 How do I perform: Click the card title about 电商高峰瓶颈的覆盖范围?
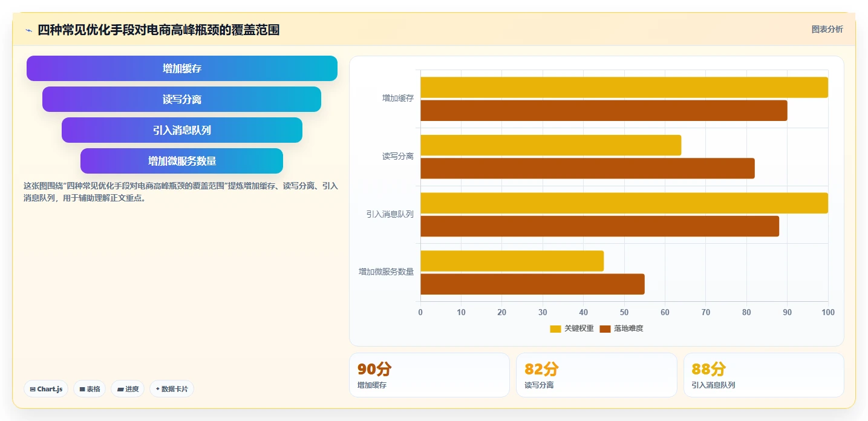158,30
